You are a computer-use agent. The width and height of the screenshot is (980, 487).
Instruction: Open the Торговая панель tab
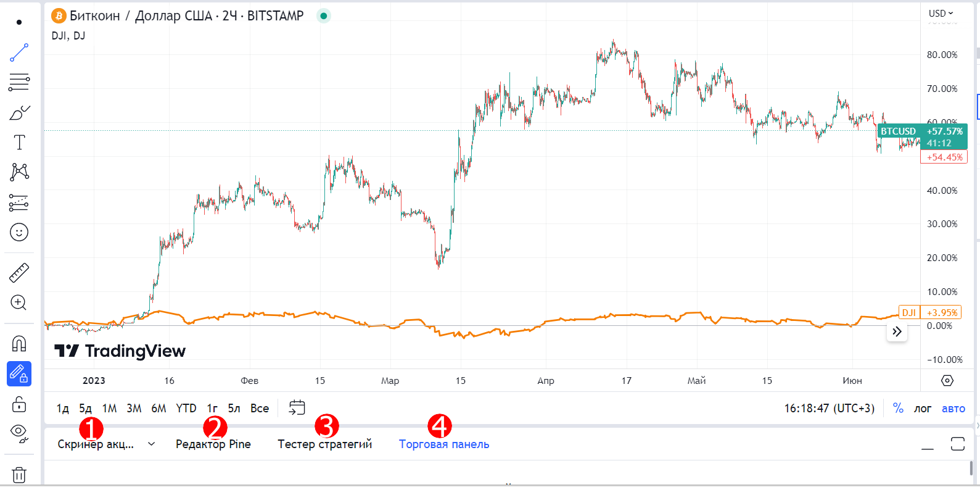444,444
